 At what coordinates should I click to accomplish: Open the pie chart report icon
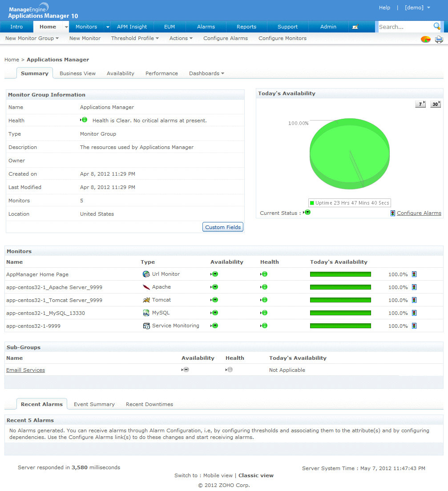pyautogui.click(x=425, y=40)
